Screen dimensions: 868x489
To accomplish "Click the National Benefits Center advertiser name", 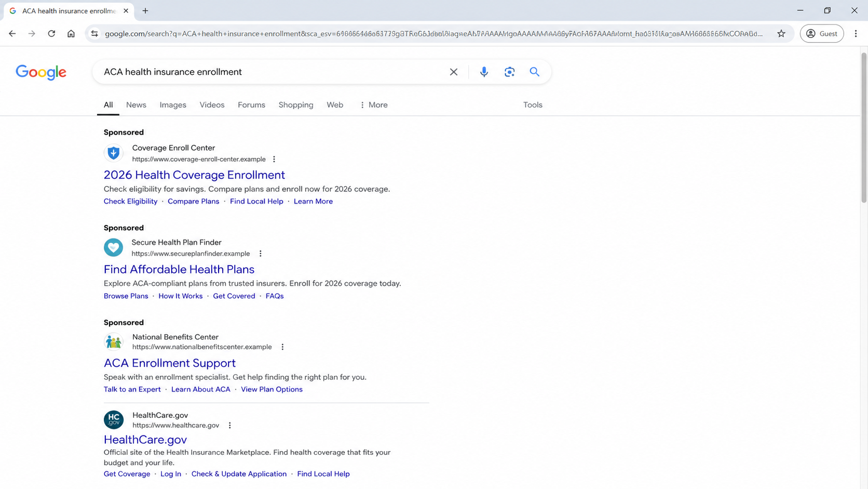I will 175,337.
